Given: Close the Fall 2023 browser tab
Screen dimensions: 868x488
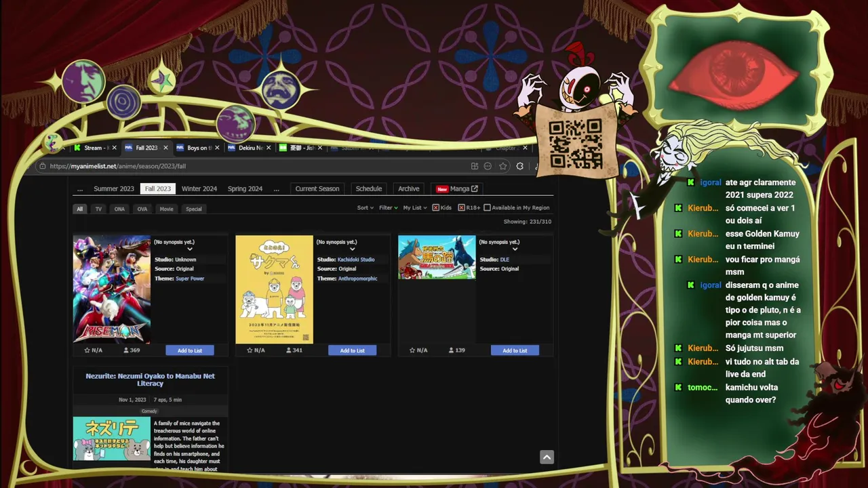Looking at the screenshot, I should [165, 148].
